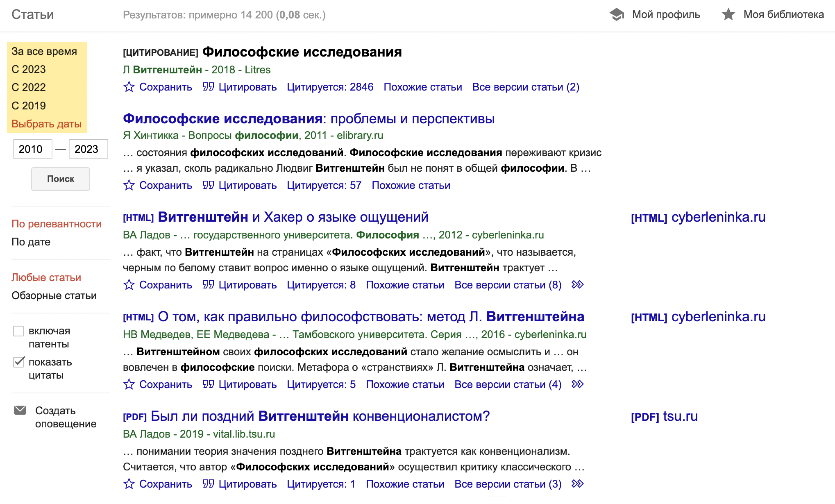Click 'Цитируется: 57' link
This screenshot has width=835, height=504.
click(324, 185)
